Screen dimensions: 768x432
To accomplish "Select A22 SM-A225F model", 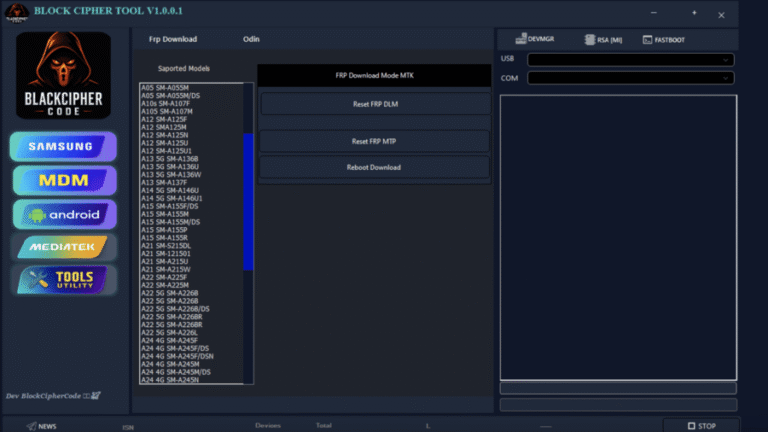I will point(164,277).
